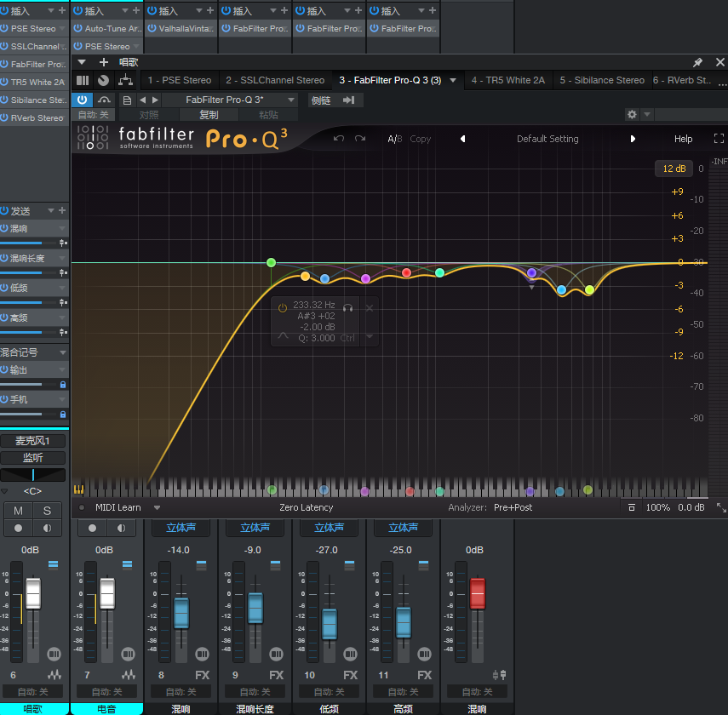Select the red EQ band node
Viewport: 728px width, 715px height.
pos(406,272)
